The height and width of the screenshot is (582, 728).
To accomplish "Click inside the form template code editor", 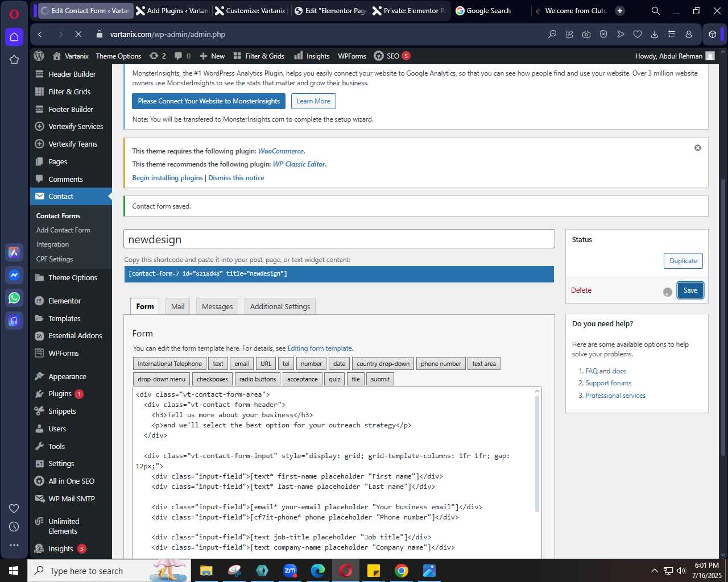I will coord(333,472).
